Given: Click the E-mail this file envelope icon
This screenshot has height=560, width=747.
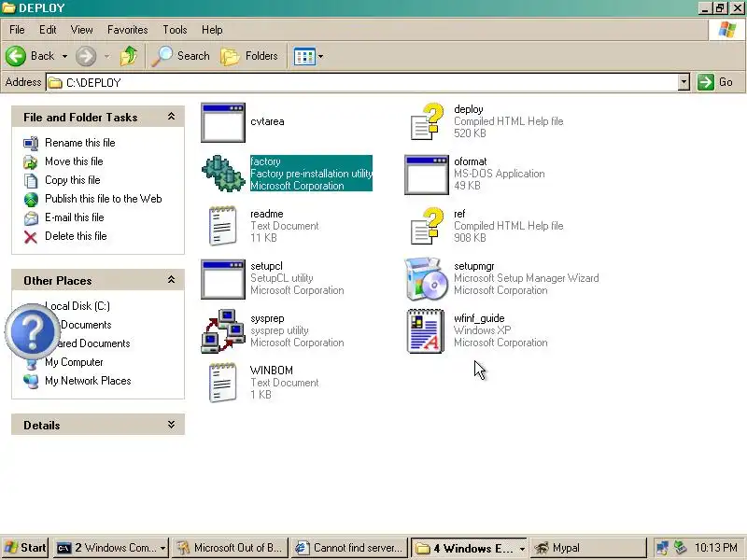Looking at the screenshot, I should (x=31, y=218).
